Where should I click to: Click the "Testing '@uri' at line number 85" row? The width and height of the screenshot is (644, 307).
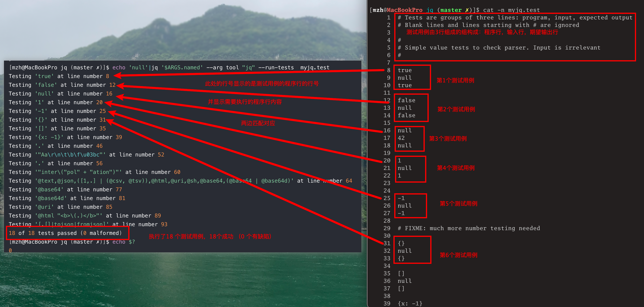61,207
